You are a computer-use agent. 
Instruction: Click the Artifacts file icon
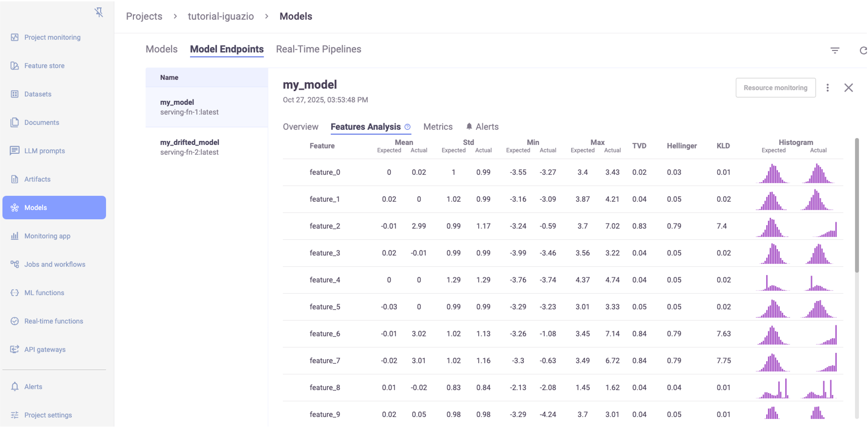pos(15,179)
